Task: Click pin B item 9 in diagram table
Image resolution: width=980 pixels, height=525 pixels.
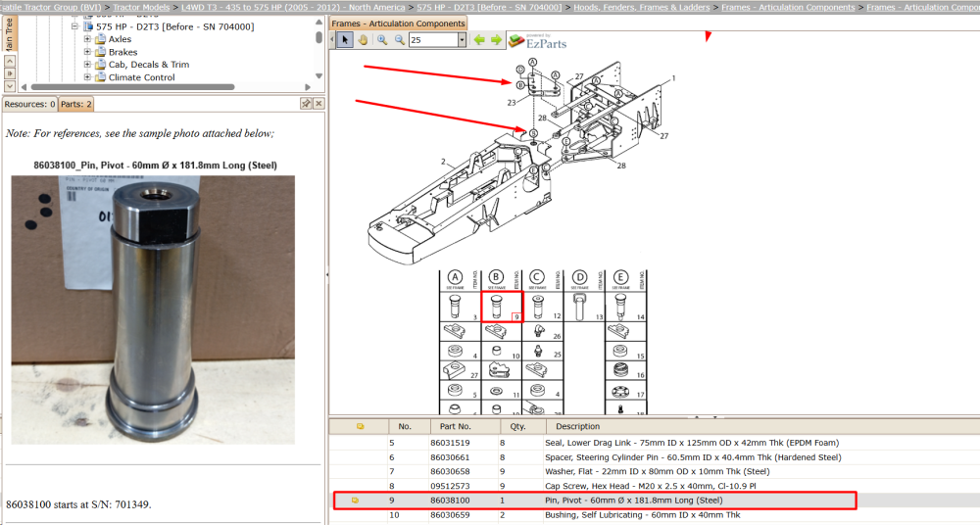Action: (x=502, y=307)
